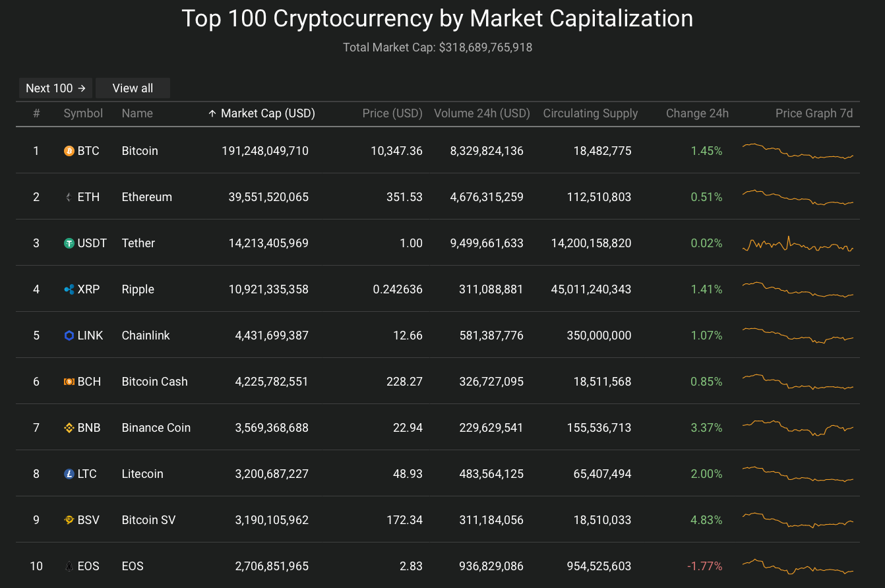Click Tether volume 9,499,661,633

pyautogui.click(x=487, y=243)
